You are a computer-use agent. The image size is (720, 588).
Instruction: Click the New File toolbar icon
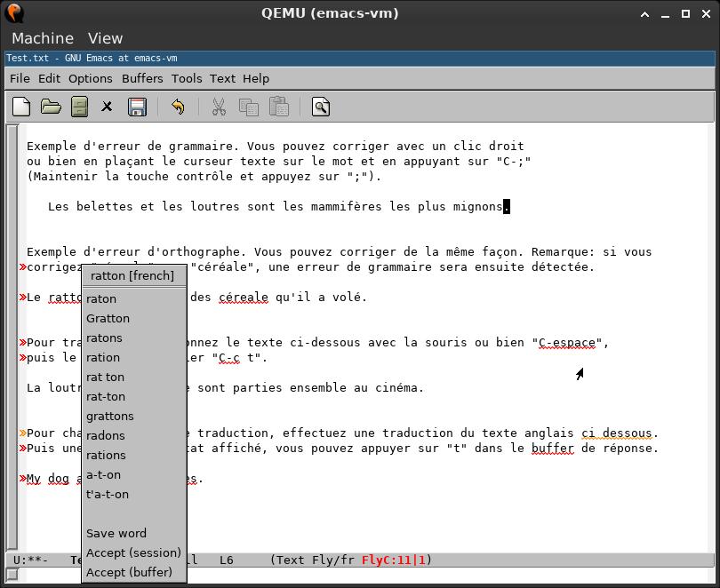coord(21,107)
